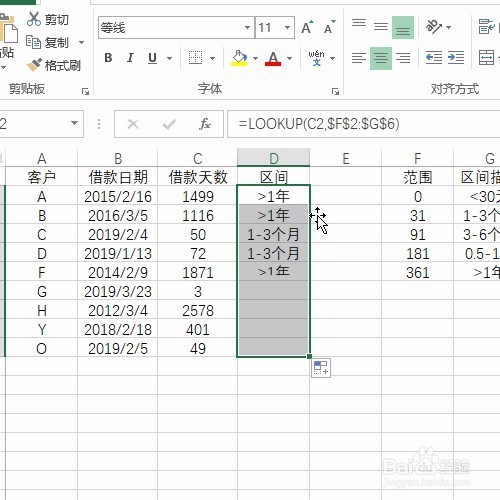Increase font size with large A

(307, 27)
